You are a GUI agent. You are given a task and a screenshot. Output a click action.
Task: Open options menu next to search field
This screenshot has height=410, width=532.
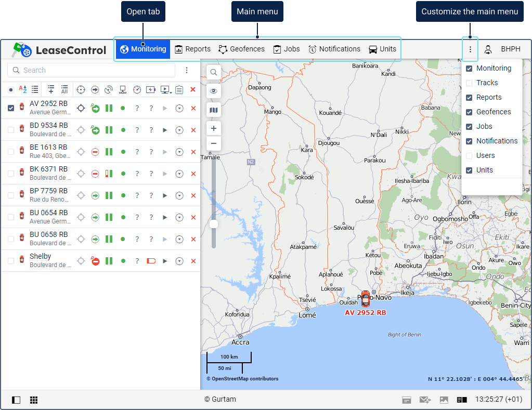coord(187,70)
